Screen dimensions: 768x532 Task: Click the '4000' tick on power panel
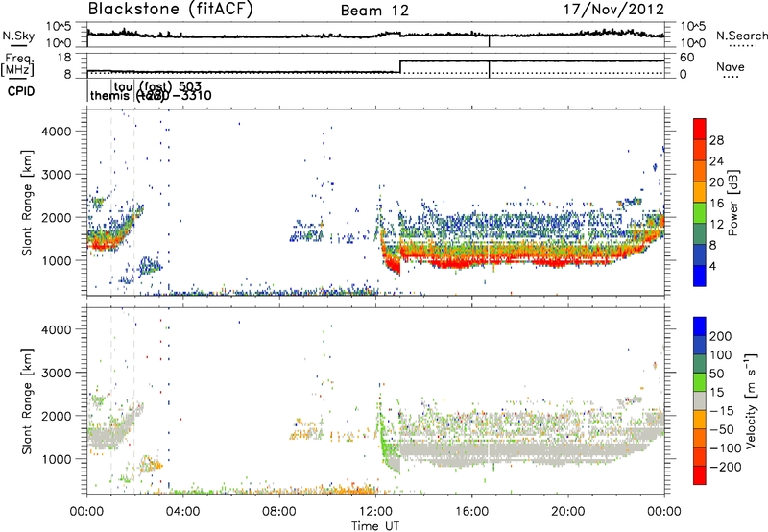[x=56, y=132]
